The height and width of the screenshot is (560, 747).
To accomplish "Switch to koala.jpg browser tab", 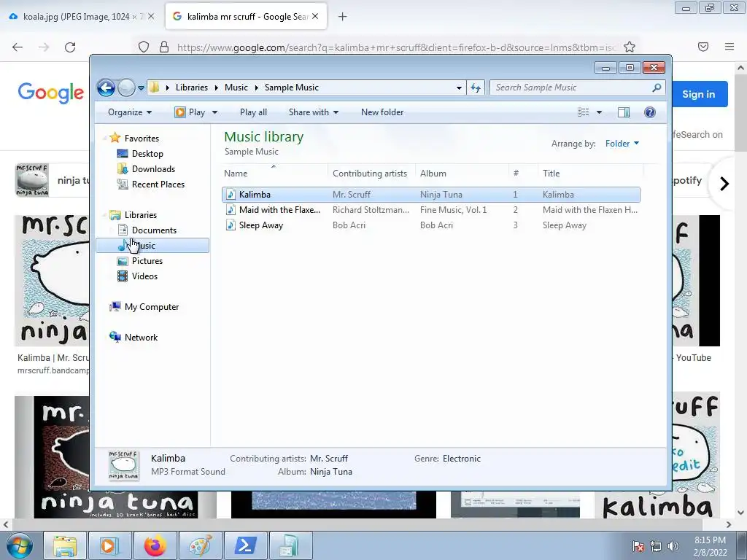I will tap(82, 17).
